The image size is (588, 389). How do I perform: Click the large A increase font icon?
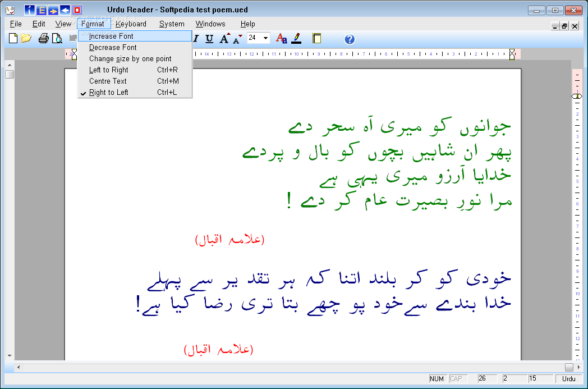tap(225, 38)
